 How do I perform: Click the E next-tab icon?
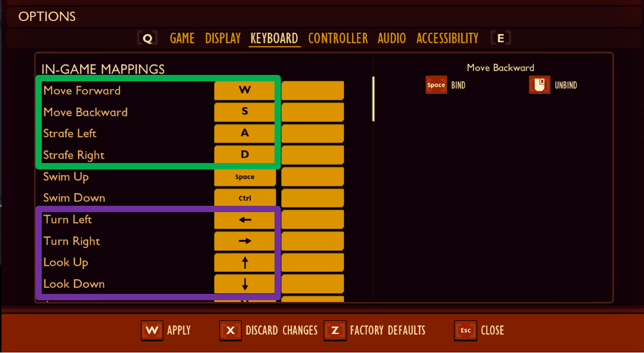point(500,37)
